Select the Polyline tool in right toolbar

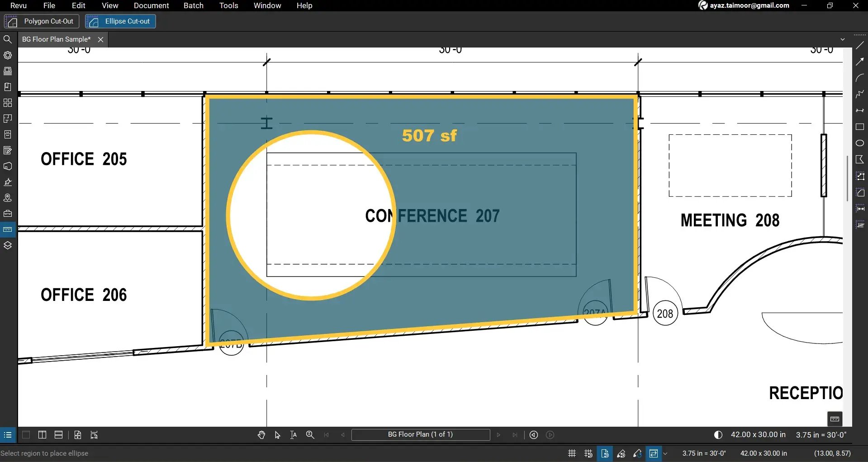860,94
